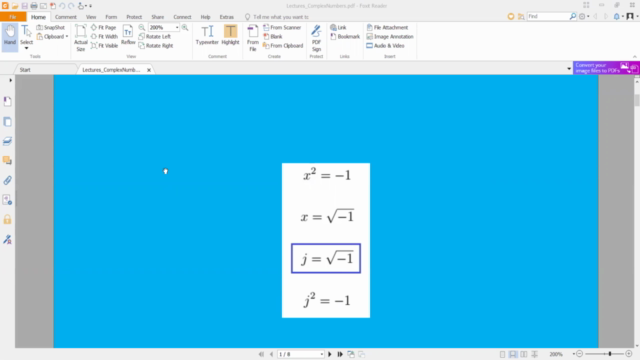Viewport: 640px width, 360px height.
Task: Create a Blank PDF
Action: coord(273,37)
